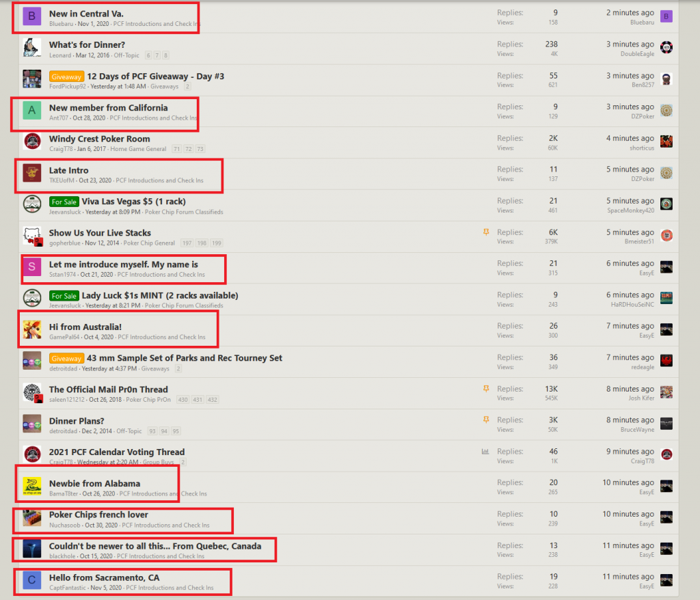Click the pin icon on Dinner Plans thread
700x600 pixels.
[486, 420]
